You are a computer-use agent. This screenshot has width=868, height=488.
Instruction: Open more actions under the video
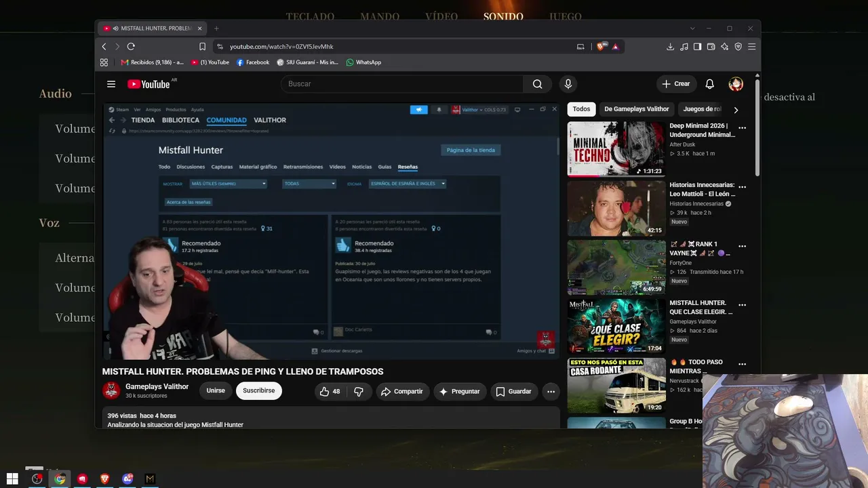pyautogui.click(x=551, y=391)
